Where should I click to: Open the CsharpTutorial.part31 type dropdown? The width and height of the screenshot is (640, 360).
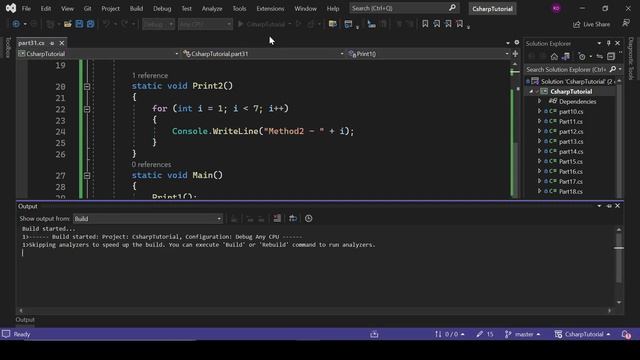(263, 53)
